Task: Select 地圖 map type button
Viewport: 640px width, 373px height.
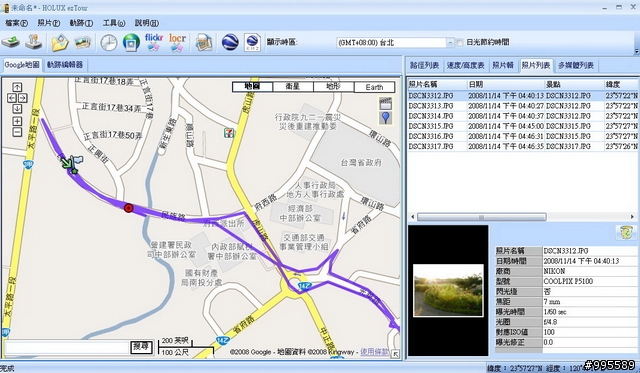Action: coord(252,87)
